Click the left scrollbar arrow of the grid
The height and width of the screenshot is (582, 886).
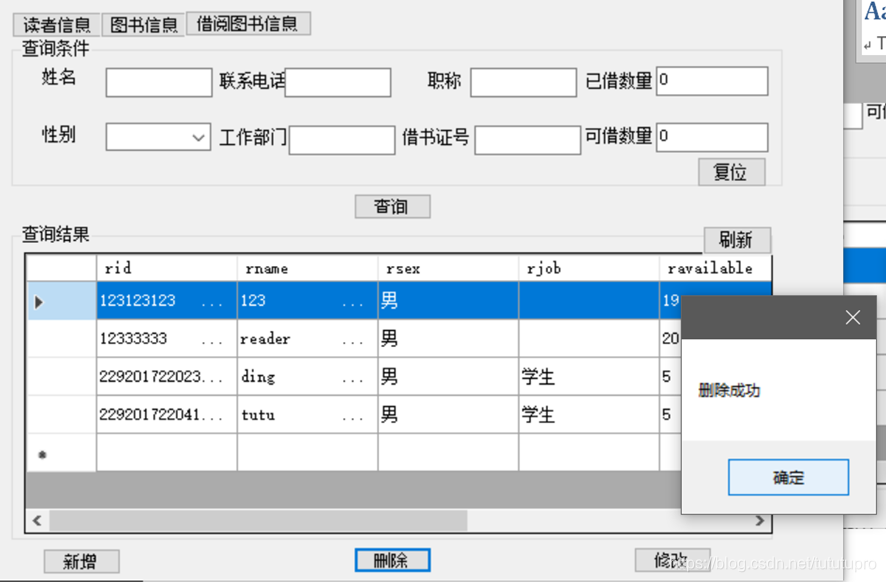pos(36,521)
